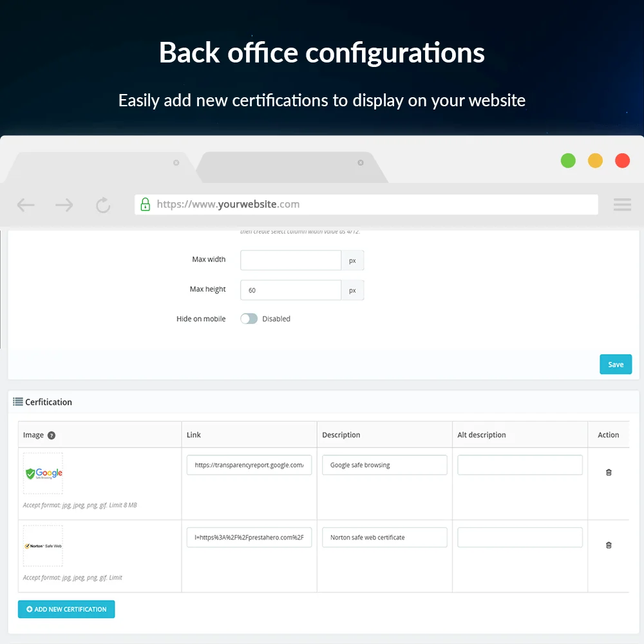Viewport: 644px width, 644px height.
Task: Click the browser back arrow
Action: pos(26,205)
